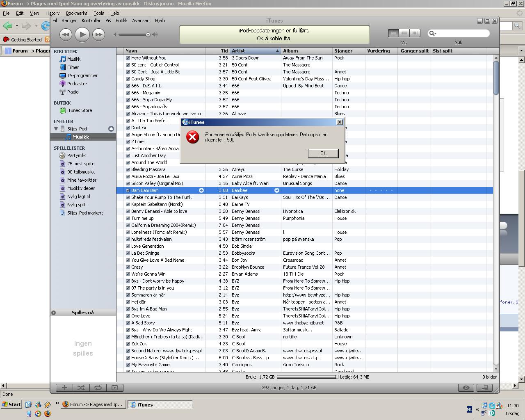The width and height of the screenshot is (525, 420).
Task: Click the volume slider knob
Action: point(148,34)
